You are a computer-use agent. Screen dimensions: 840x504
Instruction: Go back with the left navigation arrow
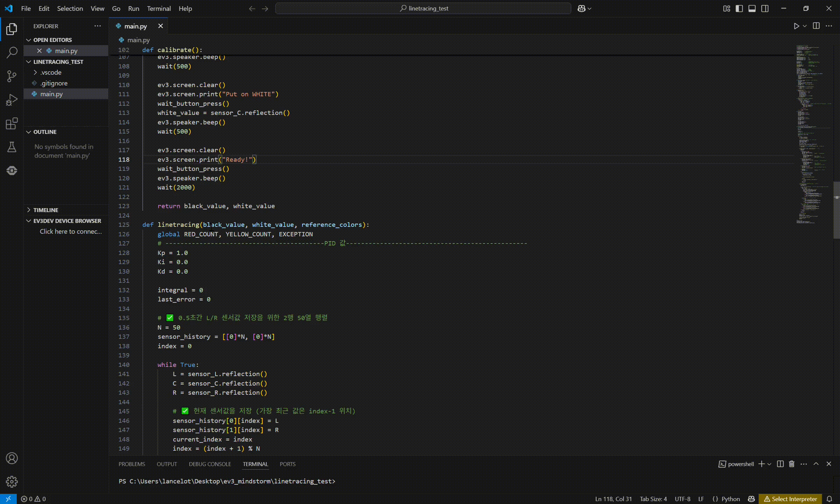(x=252, y=8)
